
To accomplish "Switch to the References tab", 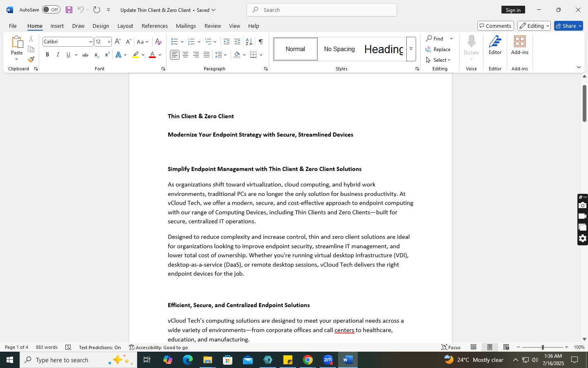I will click(154, 26).
